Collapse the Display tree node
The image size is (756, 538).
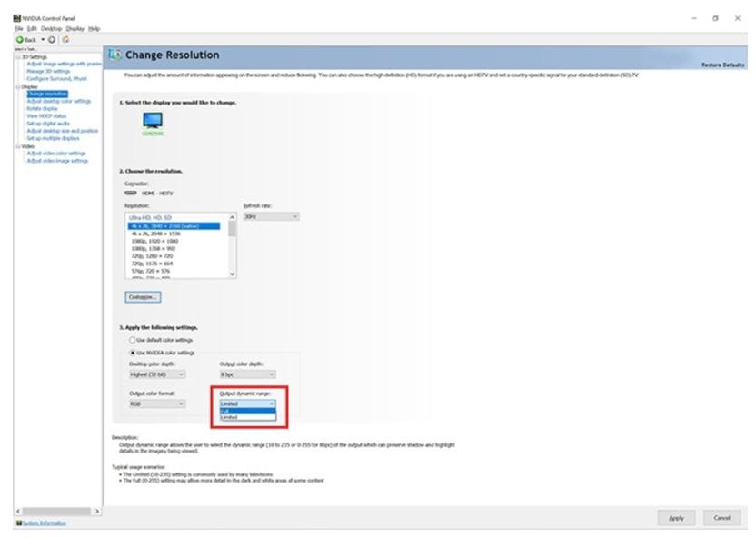tap(18, 86)
